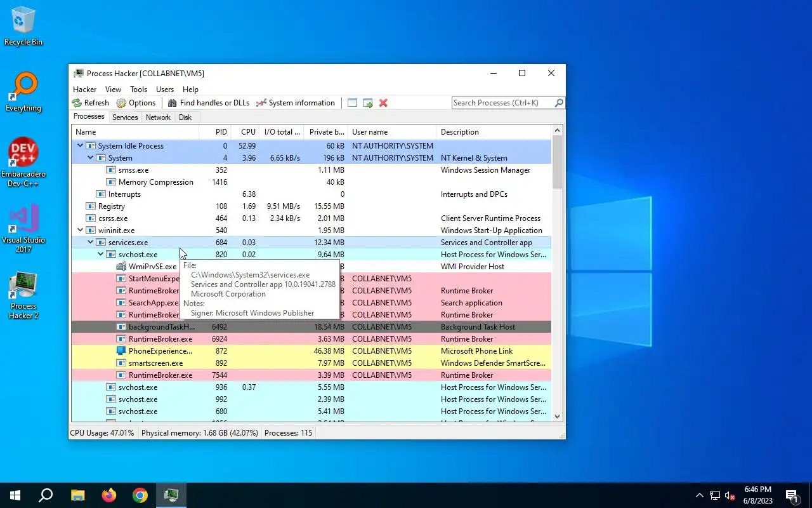The image size is (812, 508).
Task: Open the Options gear icon
Action: (x=121, y=103)
